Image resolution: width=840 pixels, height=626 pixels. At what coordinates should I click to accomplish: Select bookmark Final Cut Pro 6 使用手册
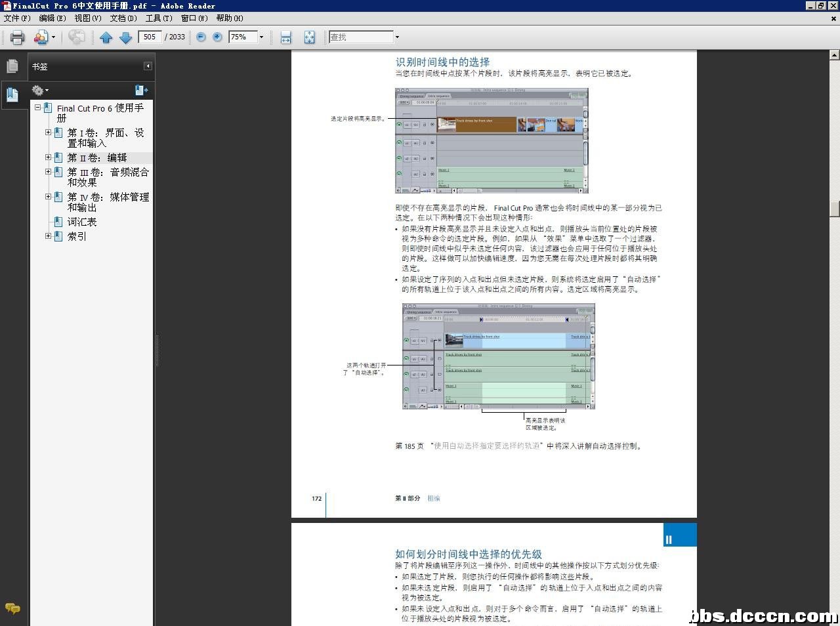(100, 113)
